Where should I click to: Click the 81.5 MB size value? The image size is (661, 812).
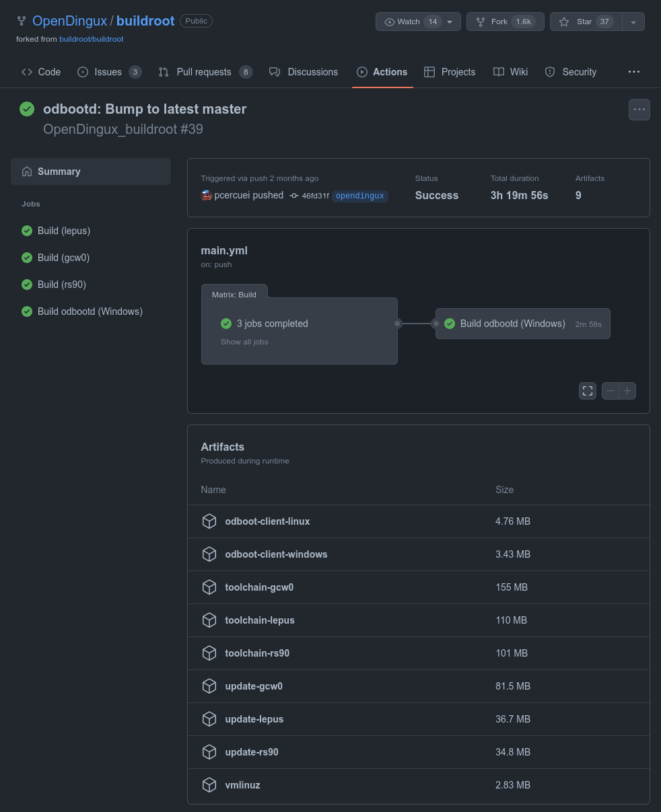tap(513, 686)
